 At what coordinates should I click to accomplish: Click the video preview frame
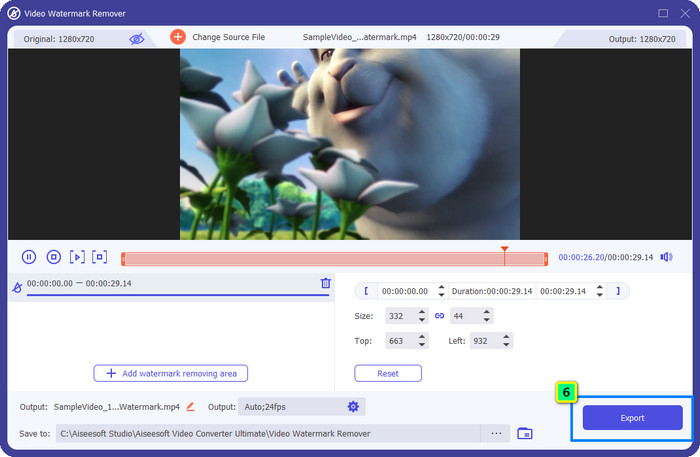point(350,144)
